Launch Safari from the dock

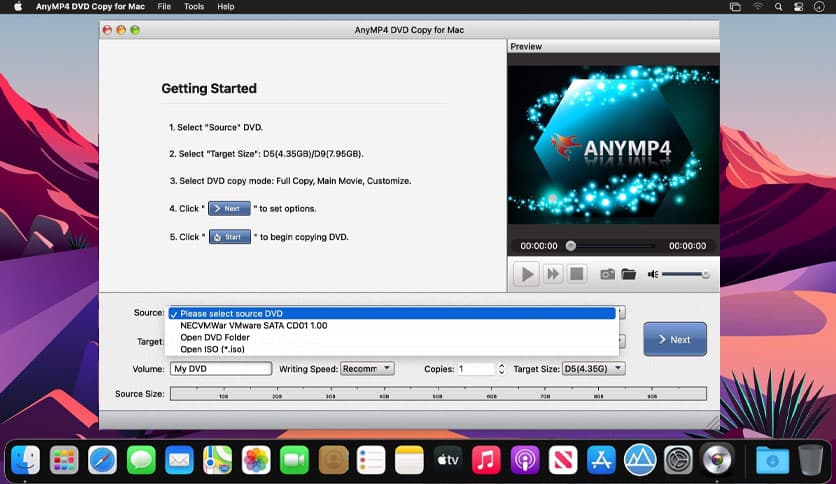pos(102,459)
